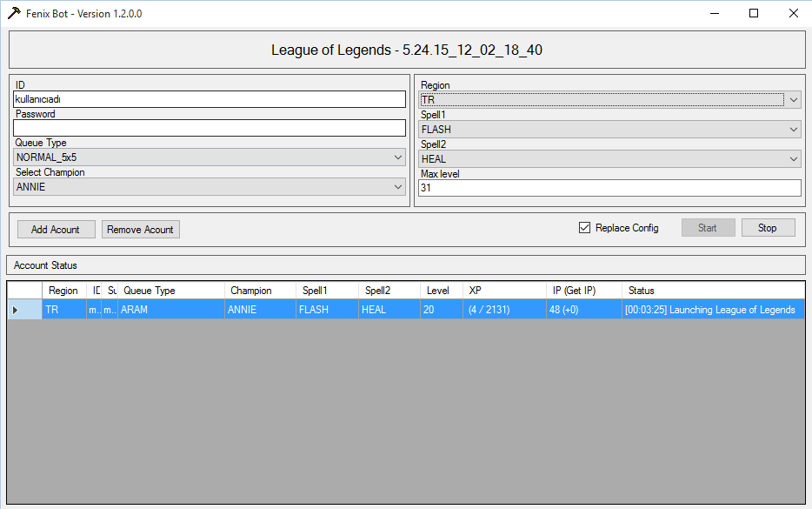Click the Status column header
Screen dimensions: 812x509
tap(714, 291)
